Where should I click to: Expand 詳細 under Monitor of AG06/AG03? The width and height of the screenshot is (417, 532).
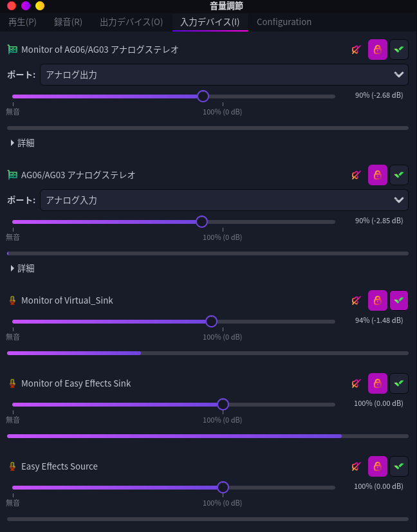click(x=23, y=143)
